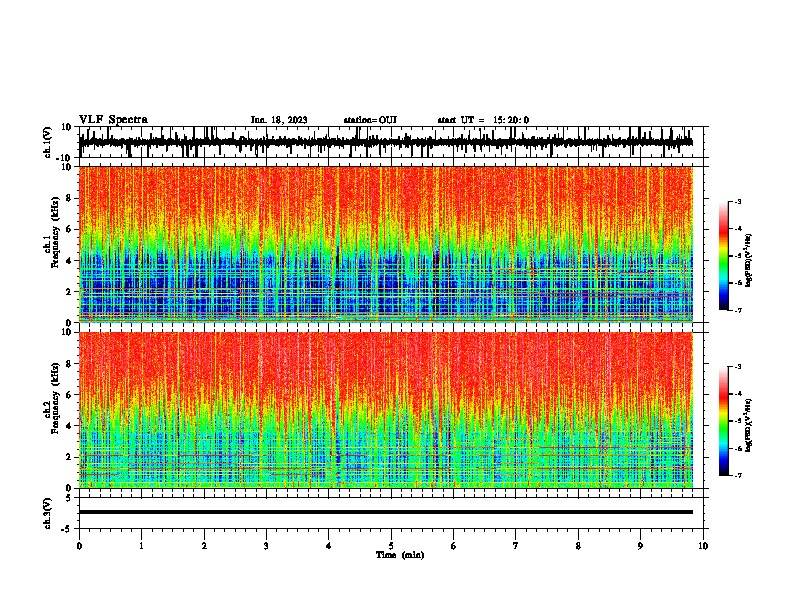792x612 pixels.
Task: Click the ch.2 spectrogram panel
Action: click(x=386, y=410)
